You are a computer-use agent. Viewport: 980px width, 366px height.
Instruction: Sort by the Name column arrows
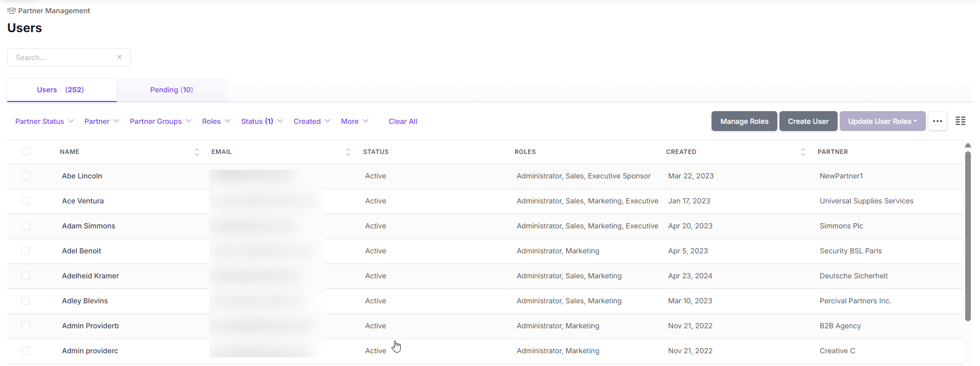tap(197, 152)
